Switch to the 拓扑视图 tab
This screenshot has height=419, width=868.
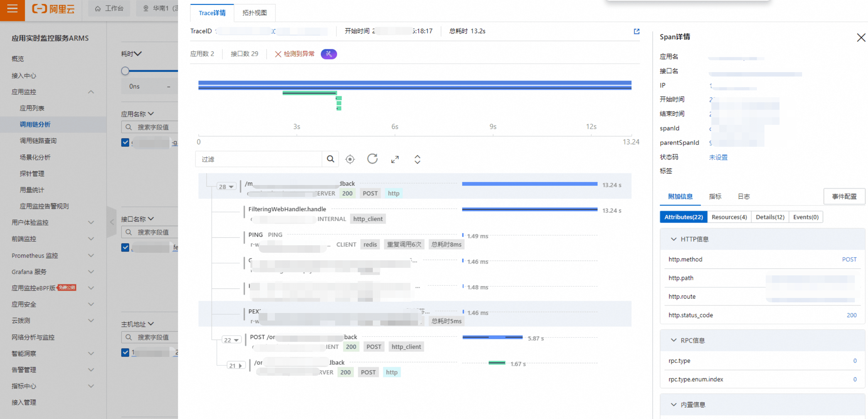(x=255, y=13)
